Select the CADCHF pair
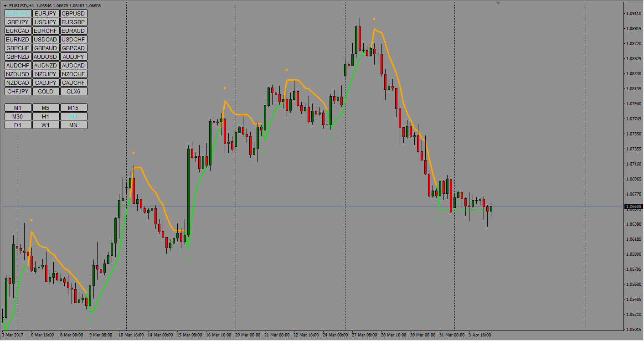Viewport: 644px width, 341px height. (73, 83)
